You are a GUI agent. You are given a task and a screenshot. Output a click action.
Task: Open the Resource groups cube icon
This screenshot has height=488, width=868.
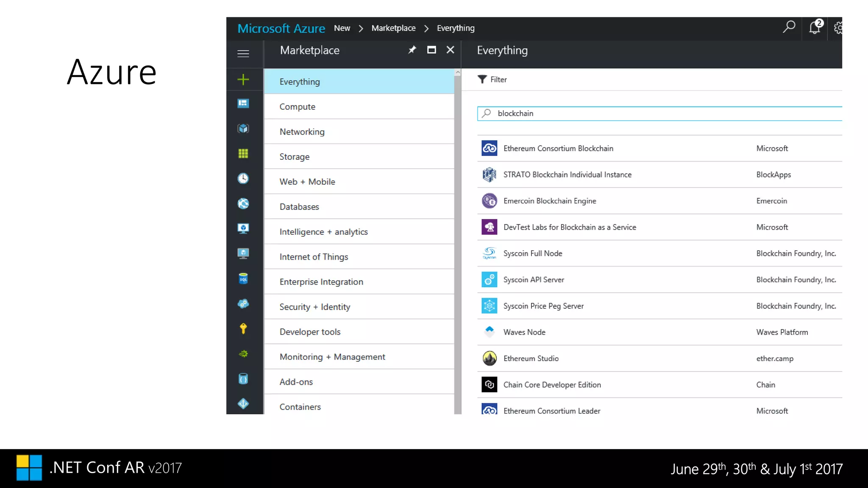[x=243, y=128]
